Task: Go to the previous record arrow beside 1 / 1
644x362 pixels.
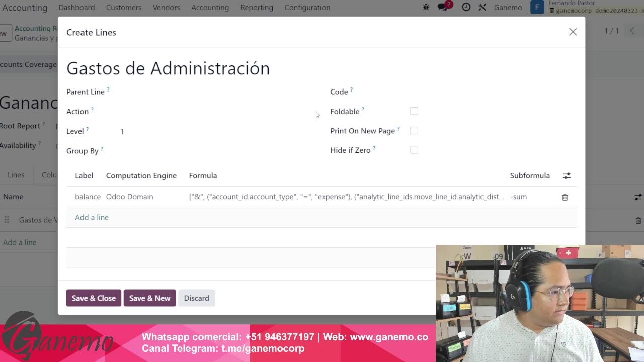Action: click(x=632, y=31)
